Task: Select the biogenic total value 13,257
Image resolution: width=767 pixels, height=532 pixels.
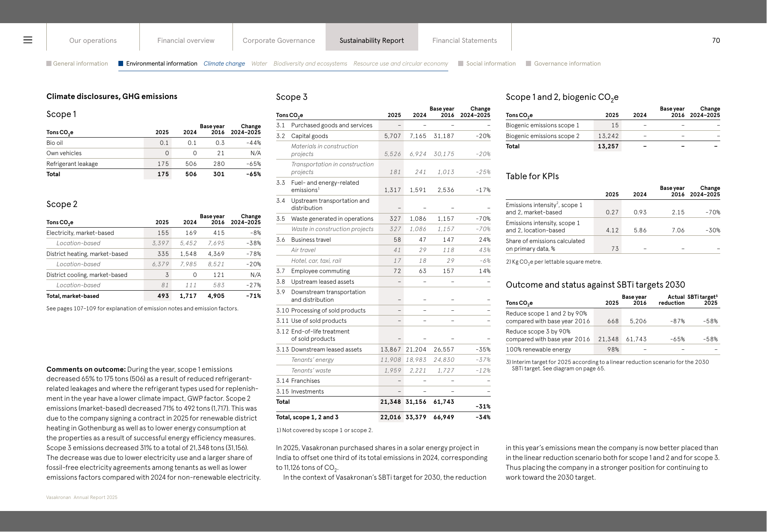Action: point(608,146)
